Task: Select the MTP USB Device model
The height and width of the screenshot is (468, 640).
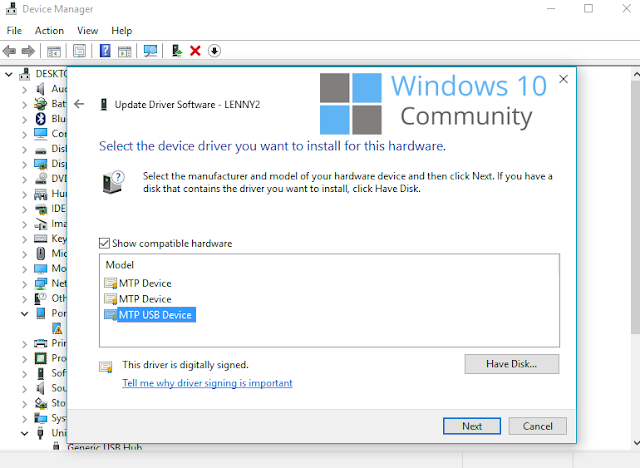Action: click(x=150, y=315)
